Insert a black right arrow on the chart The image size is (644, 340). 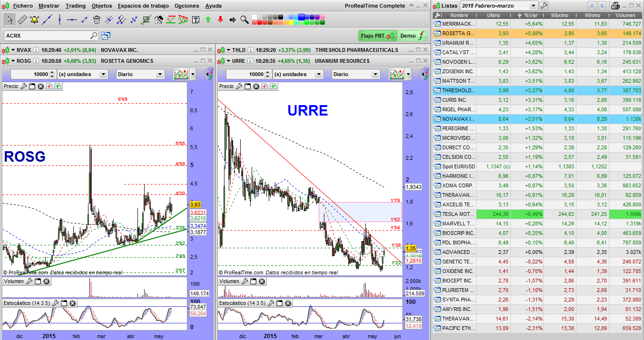pyautogui.click(x=233, y=19)
